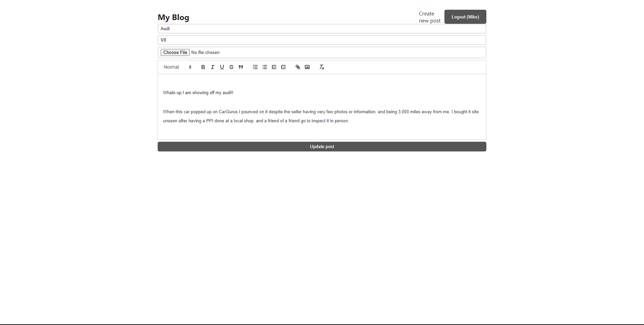
Task: Insert a blockquote in the editor
Action: click(x=241, y=67)
